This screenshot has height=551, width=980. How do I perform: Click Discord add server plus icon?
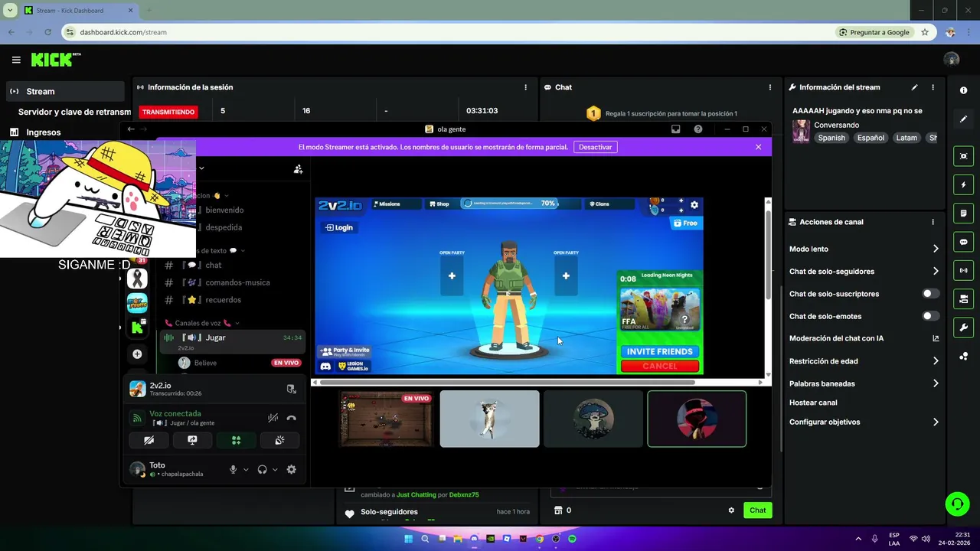click(x=137, y=354)
